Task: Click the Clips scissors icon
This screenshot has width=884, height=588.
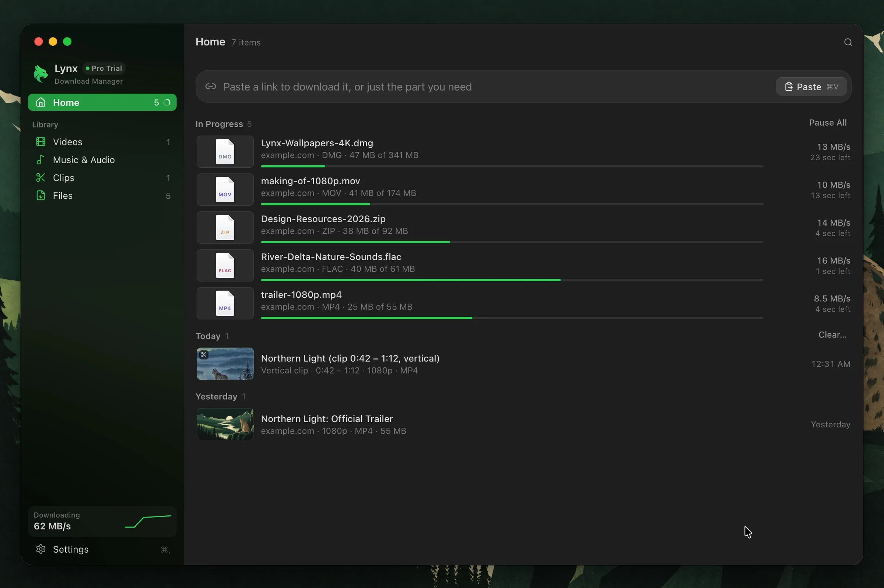Action: coord(41,177)
